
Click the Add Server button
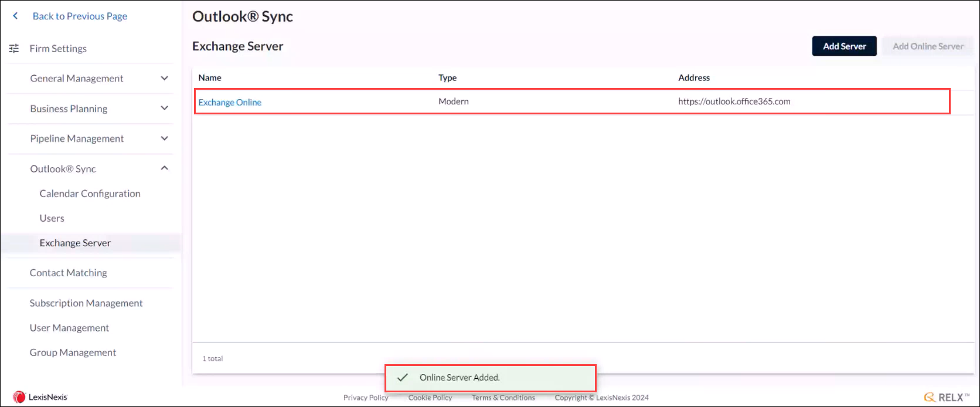click(844, 46)
